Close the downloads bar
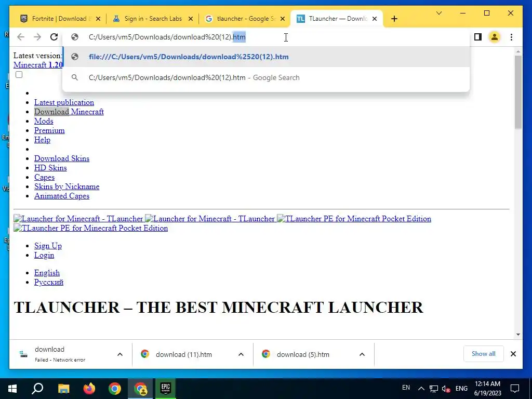The width and height of the screenshot is (532, 399). pos(513,354)
